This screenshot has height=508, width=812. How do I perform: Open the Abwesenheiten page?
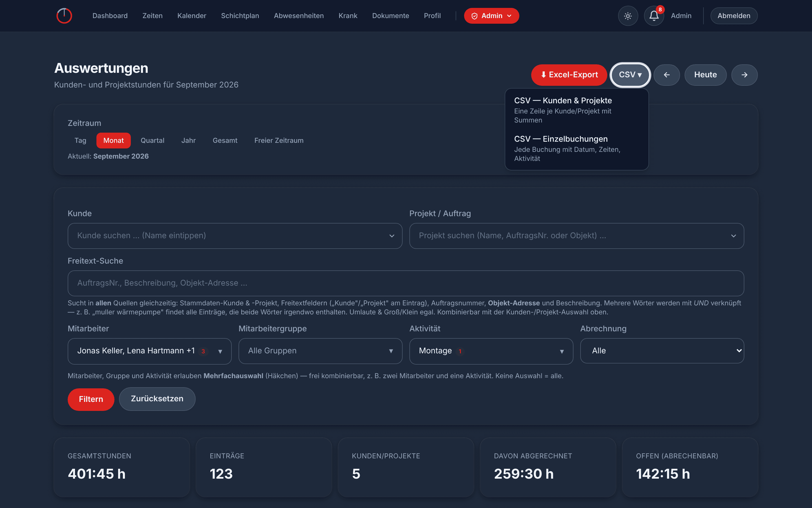[x=299, y=16]
